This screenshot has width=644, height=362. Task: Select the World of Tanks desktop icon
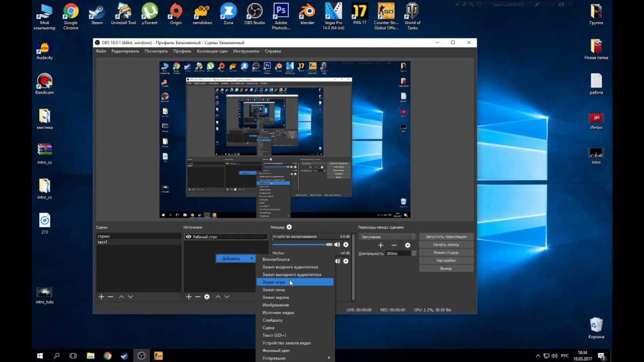click(x=413, y=17)
